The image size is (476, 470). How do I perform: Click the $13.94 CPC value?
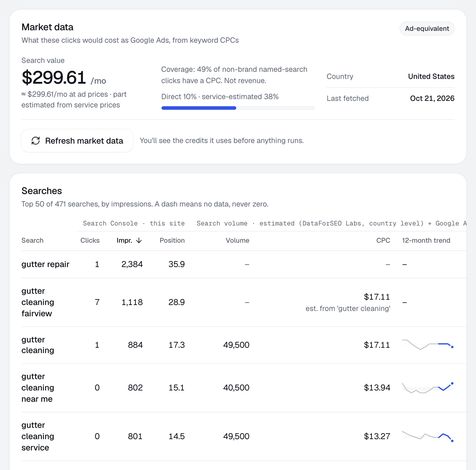(377, 388)
